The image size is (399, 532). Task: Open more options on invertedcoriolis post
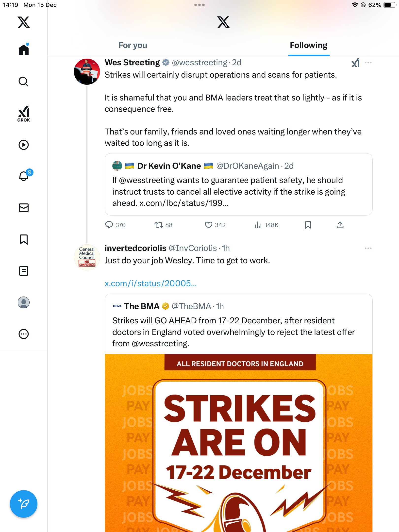click(x=368, y=248)
